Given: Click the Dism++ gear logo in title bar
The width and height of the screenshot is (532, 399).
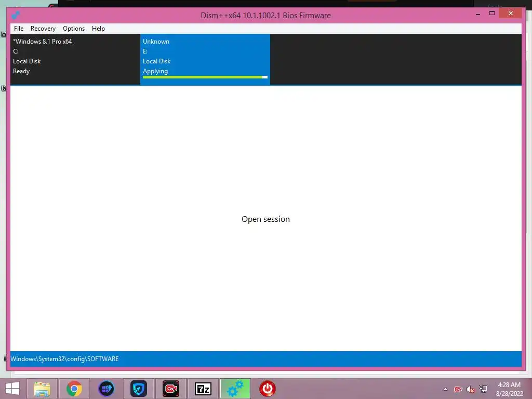Looking at the screenshot, I should pos(16,15).
